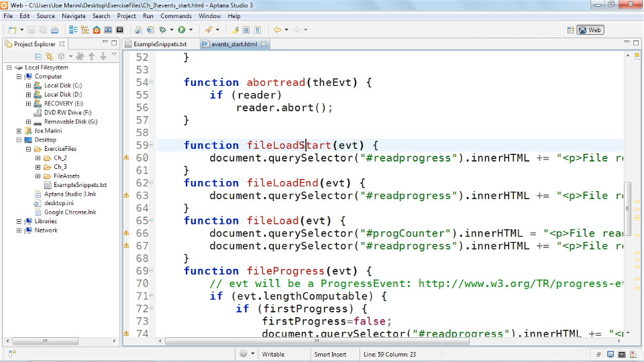Minimize the Project Explorer panel
This screenshot has width=644, height=362.
(105, 42)
